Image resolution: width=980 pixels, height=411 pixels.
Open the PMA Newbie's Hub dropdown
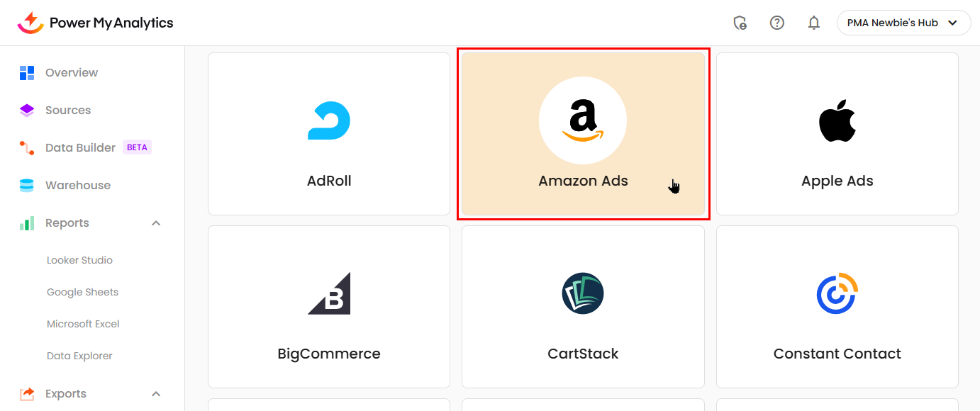(x=903, y=23)
